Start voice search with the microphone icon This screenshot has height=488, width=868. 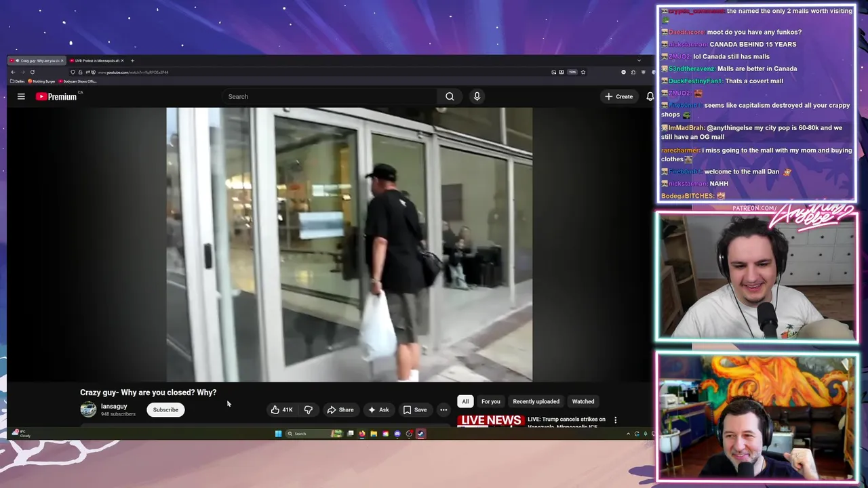click(x=477, y=97)
